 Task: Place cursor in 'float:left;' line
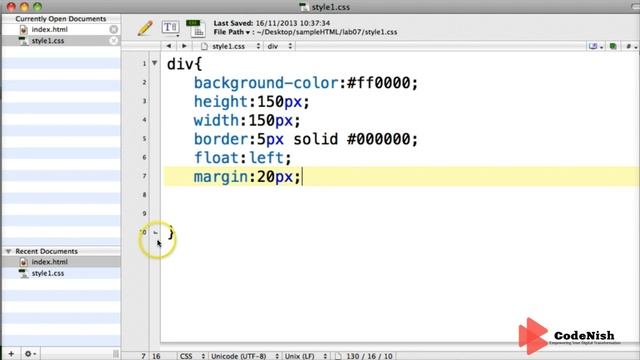click(x=242, y=158)
